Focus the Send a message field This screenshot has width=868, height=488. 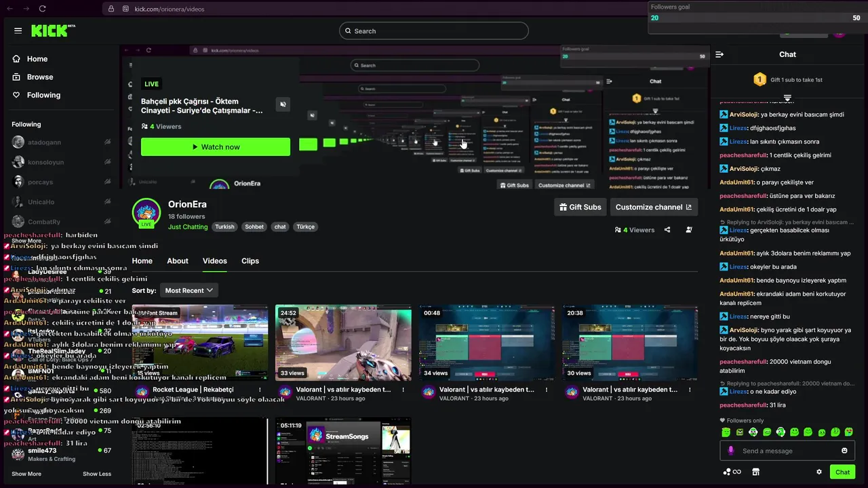pyautogui.click(x=787, y=451)
